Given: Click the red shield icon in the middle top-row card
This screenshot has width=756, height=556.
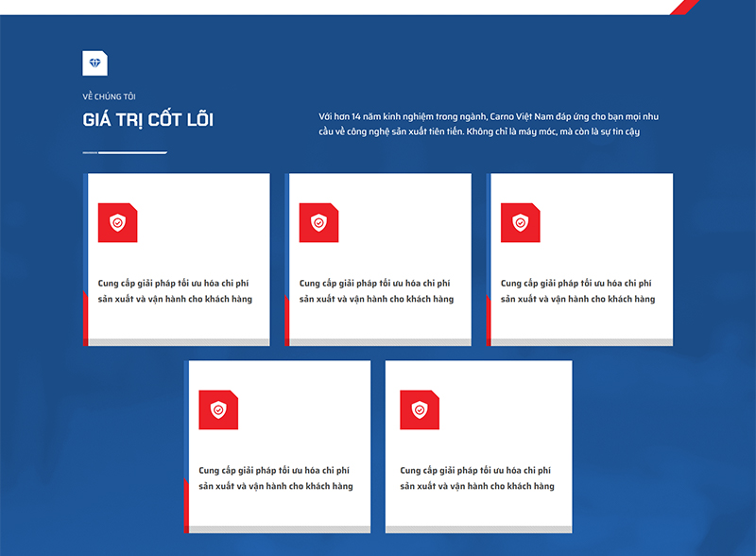Looking at the screenshot, I should pyautogui.click(x=318, y=222).
